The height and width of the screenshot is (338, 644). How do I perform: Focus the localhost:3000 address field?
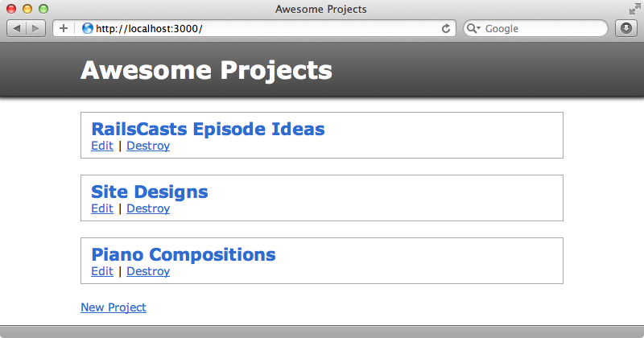pyautogui.click(x=263, y=28)
